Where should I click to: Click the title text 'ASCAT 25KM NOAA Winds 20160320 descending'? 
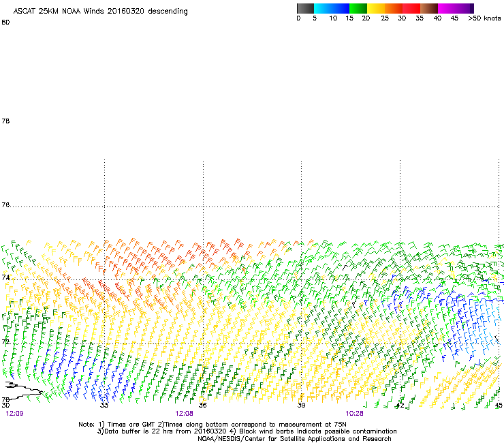coord(100,11)
